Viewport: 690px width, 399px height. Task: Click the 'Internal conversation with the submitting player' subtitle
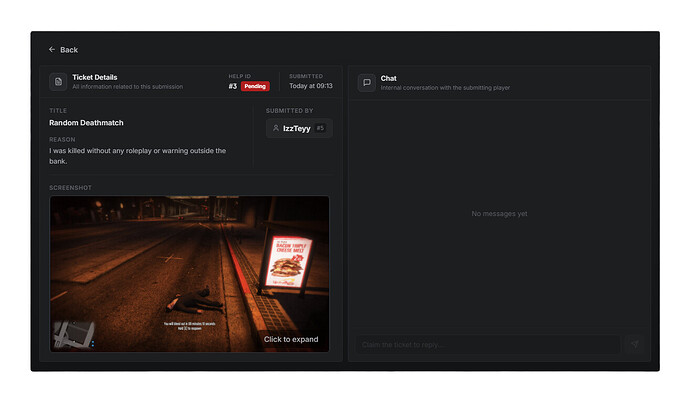[x=445, y=88]
